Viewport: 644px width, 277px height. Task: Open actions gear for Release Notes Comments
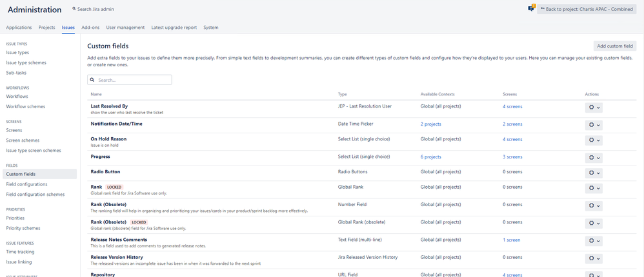pos(594,241)
